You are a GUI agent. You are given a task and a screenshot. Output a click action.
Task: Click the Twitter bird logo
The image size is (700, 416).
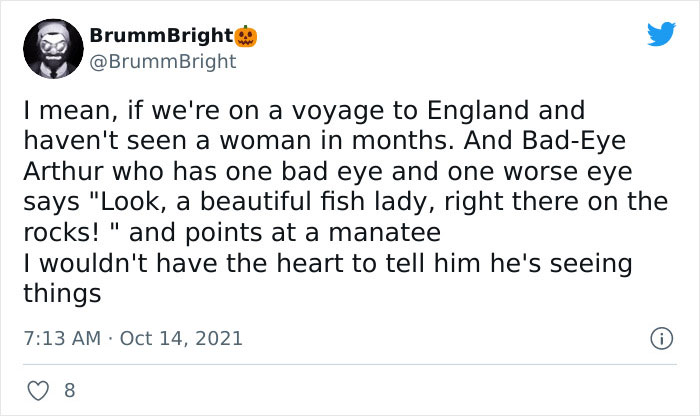(660, 35)
